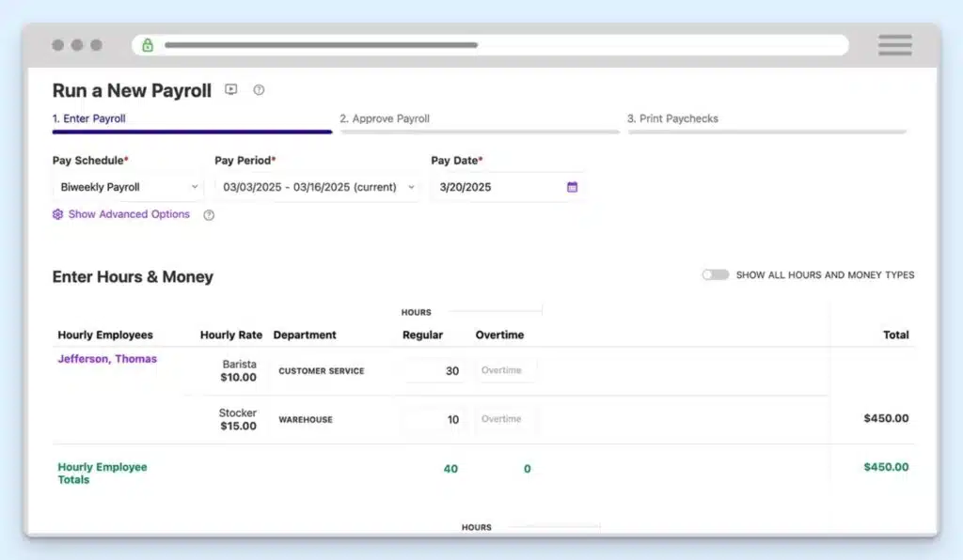
Task: Click the gear icon for advanced options
Action: tap(57, 214)
